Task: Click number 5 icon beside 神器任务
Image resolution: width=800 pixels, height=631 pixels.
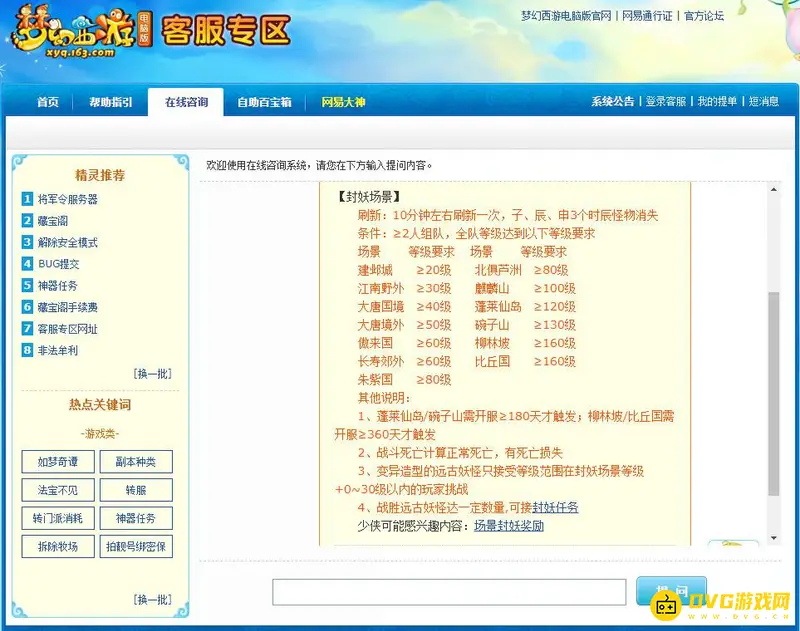Action: point(27,285)
